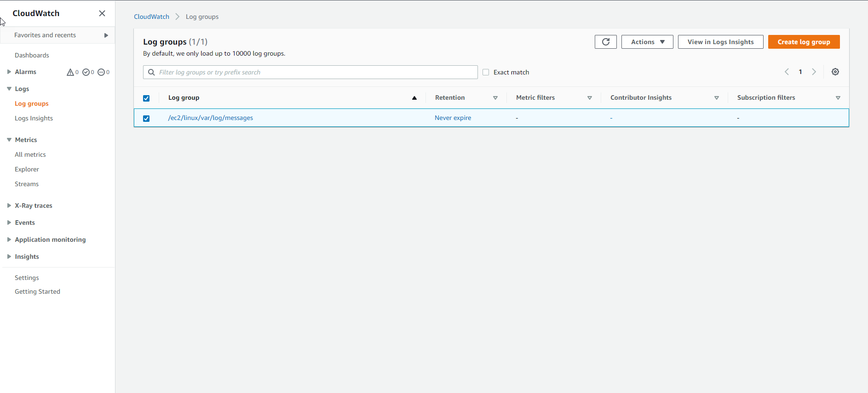Click the Create log group button

(803, 42)
